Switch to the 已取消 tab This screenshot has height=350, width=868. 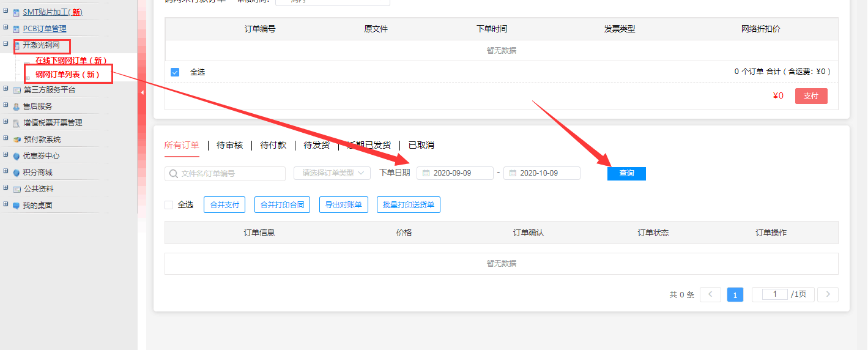pyautogui.click(x=421, y=145)
